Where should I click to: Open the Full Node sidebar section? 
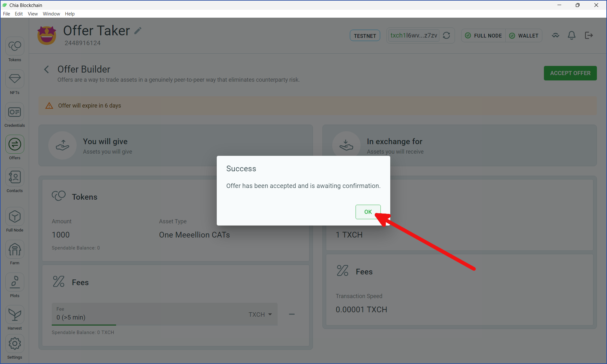pos(15,220)
